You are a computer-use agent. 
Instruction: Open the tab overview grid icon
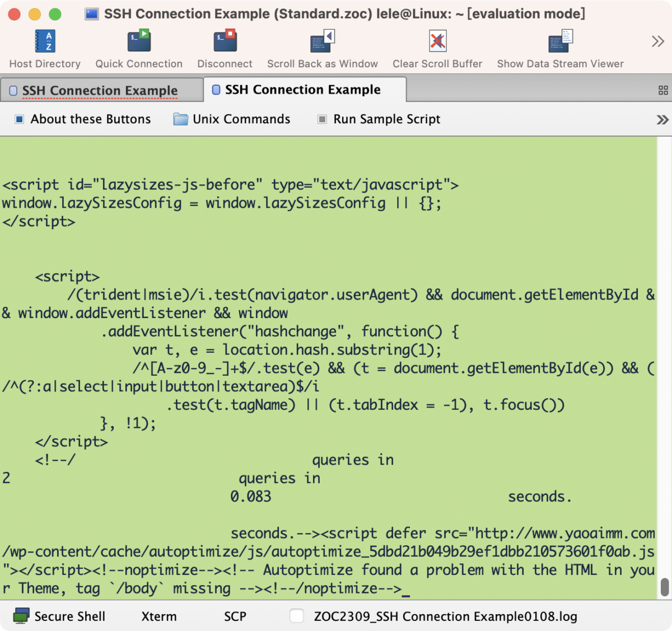[x=663, y=90]
